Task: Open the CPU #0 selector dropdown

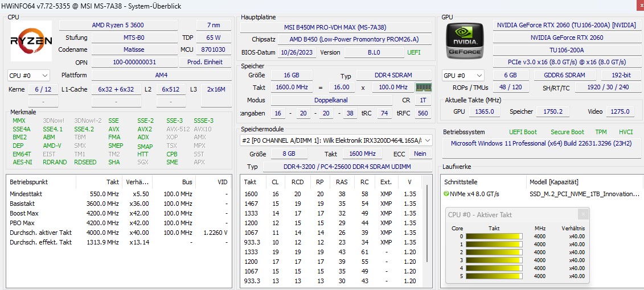Action: [x=28, y=76]
